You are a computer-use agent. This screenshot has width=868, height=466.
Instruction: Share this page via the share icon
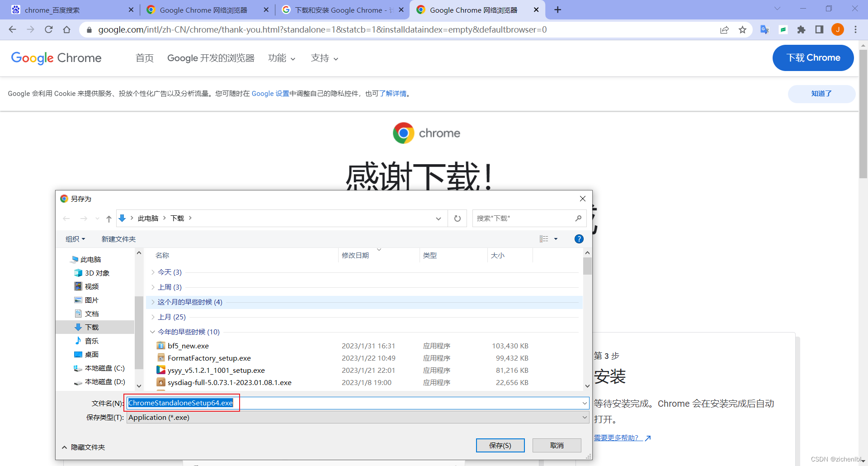pyautogui.click(x=724, y=30)
